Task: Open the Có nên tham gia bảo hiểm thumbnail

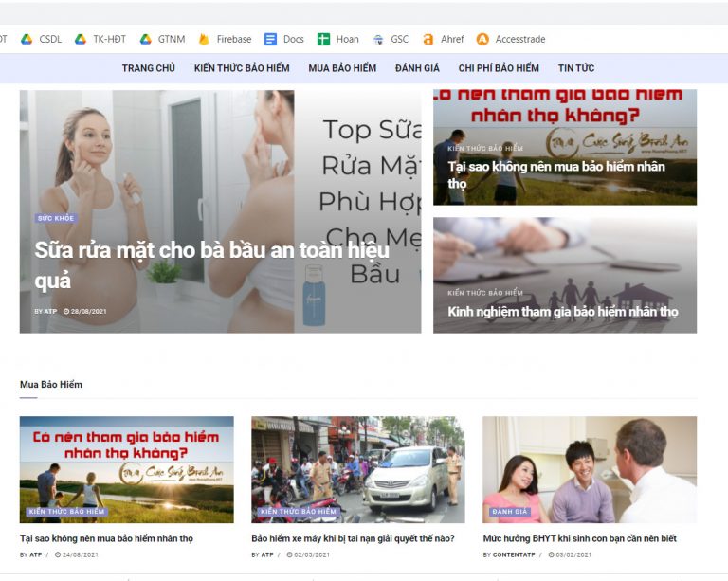Action: pos(127,469)
